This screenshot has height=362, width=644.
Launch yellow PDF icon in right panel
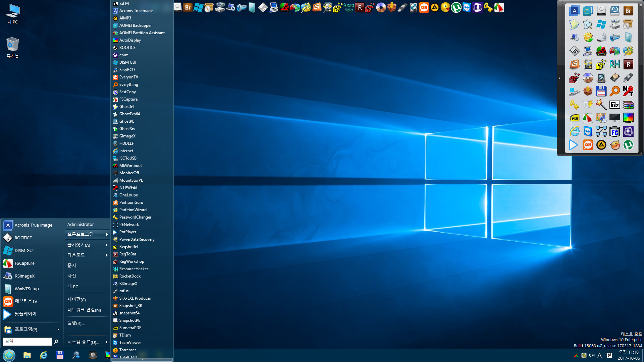pos(574,118)
